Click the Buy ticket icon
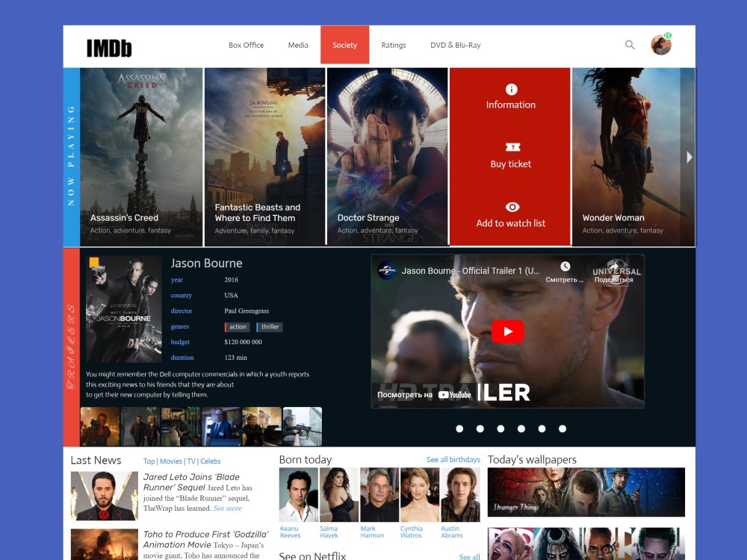 [x=512, y=147]
